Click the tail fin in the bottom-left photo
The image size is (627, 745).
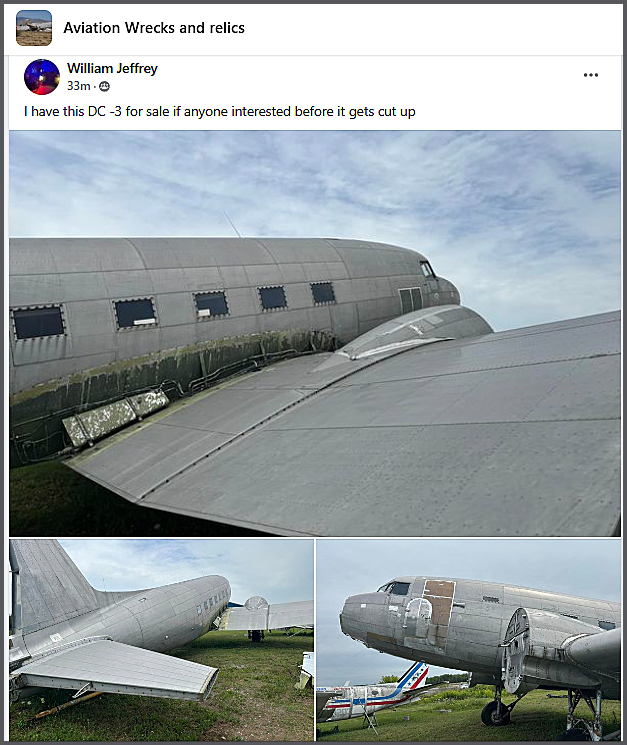point(48,587)
